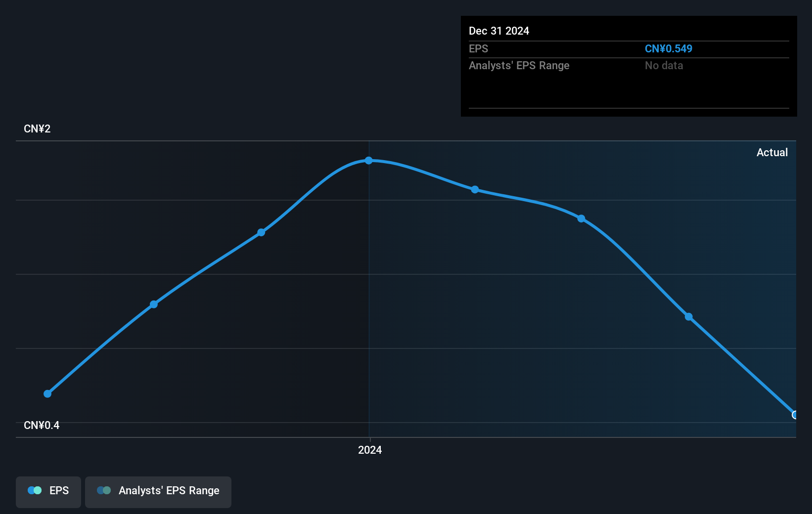Toggle the Analysts' EPS Range legend series
The image size is (812, 514).
[x=158, y=492]
